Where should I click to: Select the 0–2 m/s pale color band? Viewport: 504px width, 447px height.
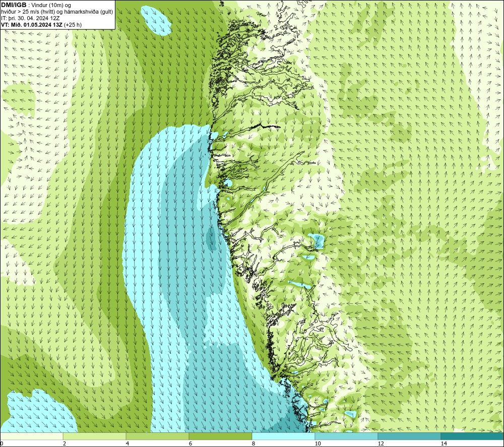click(31, 436)
